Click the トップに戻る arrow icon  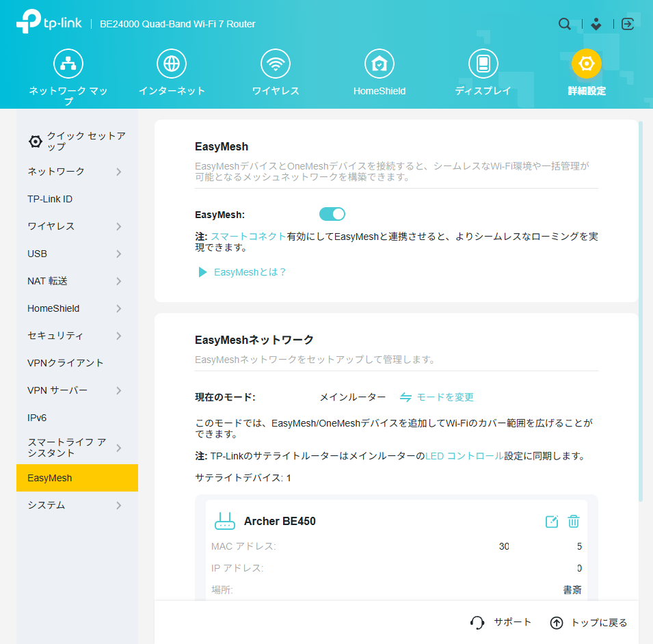pos(557,623)
